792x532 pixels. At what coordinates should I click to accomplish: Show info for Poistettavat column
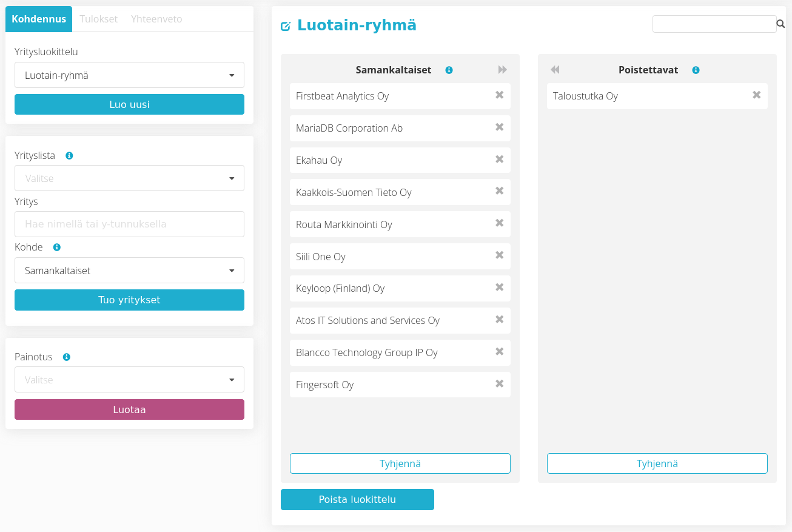click(x=696, y=70)
